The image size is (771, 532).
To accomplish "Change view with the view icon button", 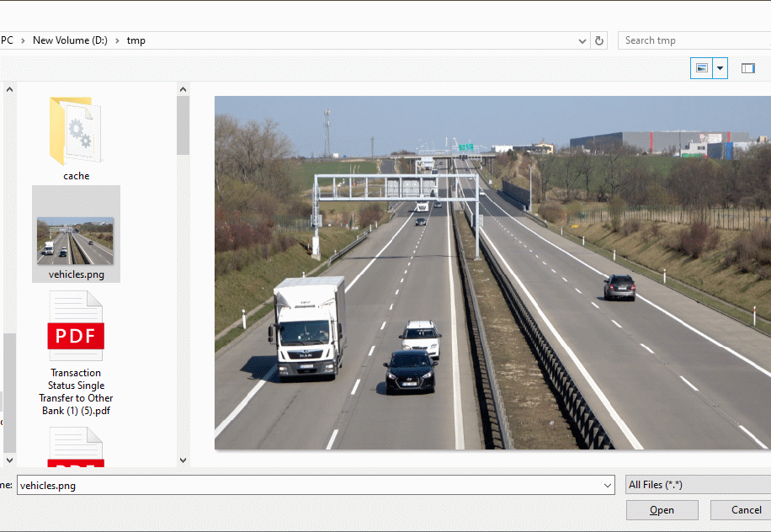I will pyautogui.click(x=702, y=68).
